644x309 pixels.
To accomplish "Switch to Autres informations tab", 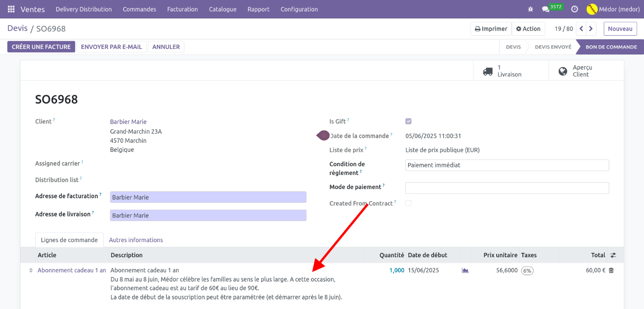I will pos(136,240).
